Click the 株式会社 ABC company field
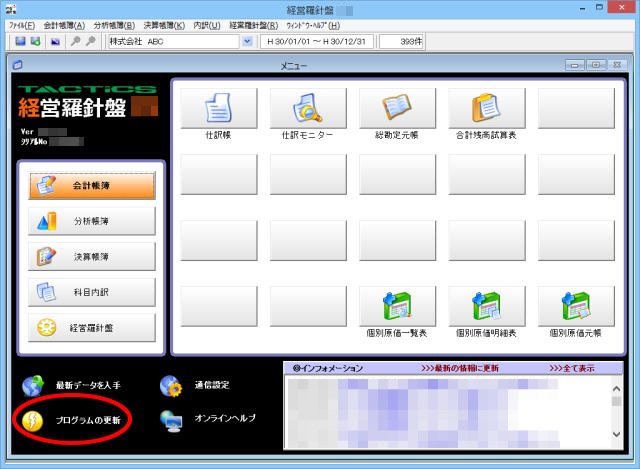640x469 pixels. (173, 41)
